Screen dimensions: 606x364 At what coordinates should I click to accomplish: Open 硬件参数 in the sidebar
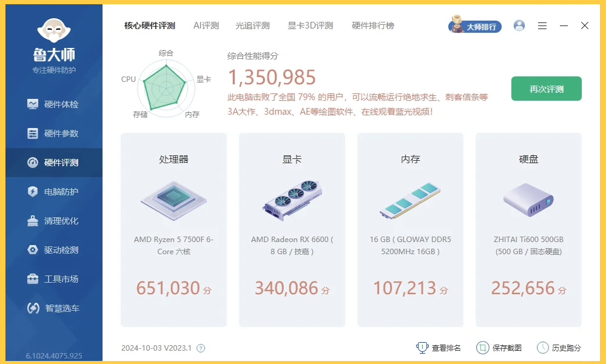click(54, 133)
